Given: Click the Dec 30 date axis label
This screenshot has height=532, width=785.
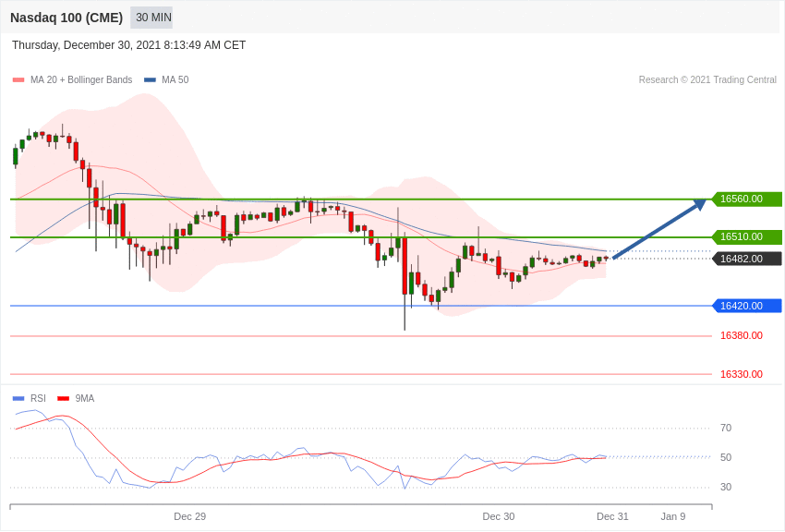Looking at the screenshot, I should pyautogui.click(x=498, y=516).
